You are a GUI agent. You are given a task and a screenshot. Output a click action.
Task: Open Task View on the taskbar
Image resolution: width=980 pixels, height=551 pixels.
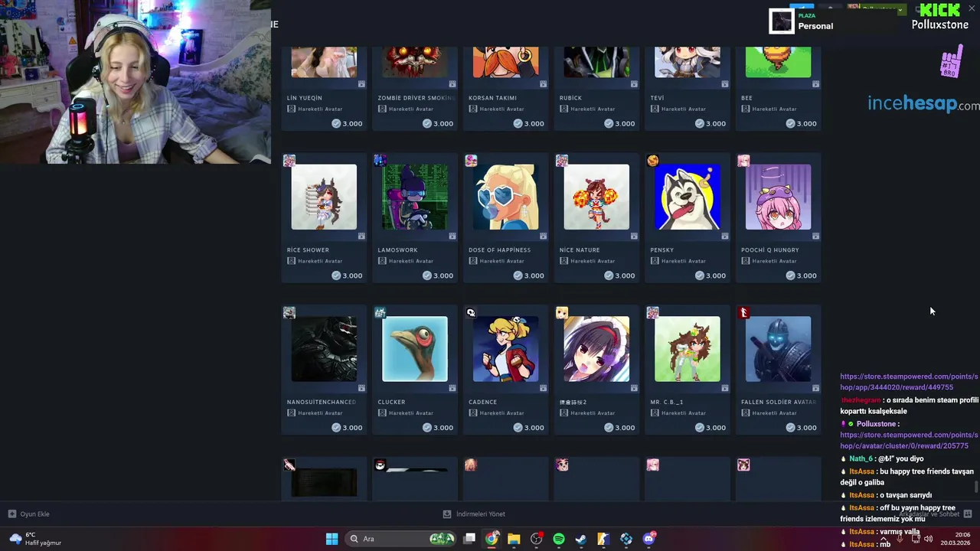[x=469, y=539]
